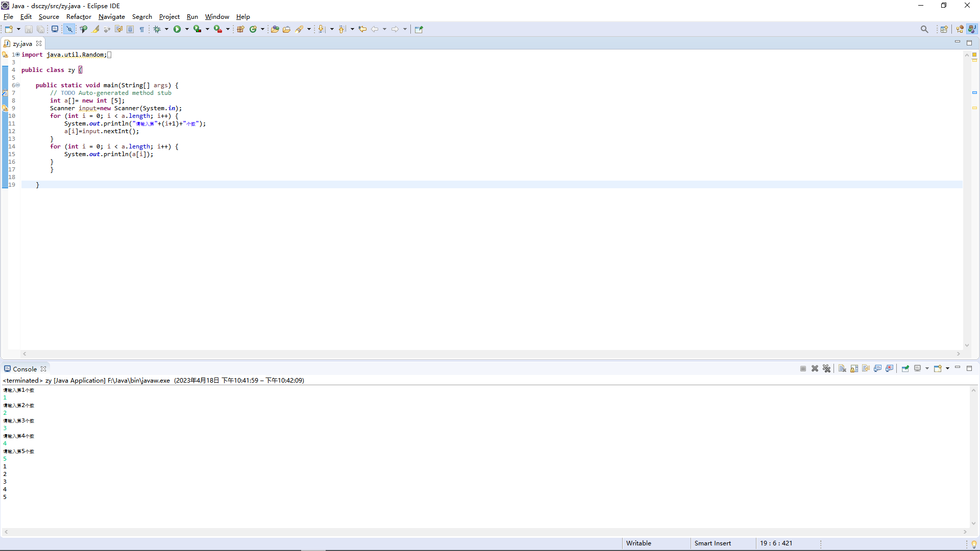The height and width of the screenshot is (551, 980).
Task: Click the console vertical scrollbar
Action: [973, 457]
